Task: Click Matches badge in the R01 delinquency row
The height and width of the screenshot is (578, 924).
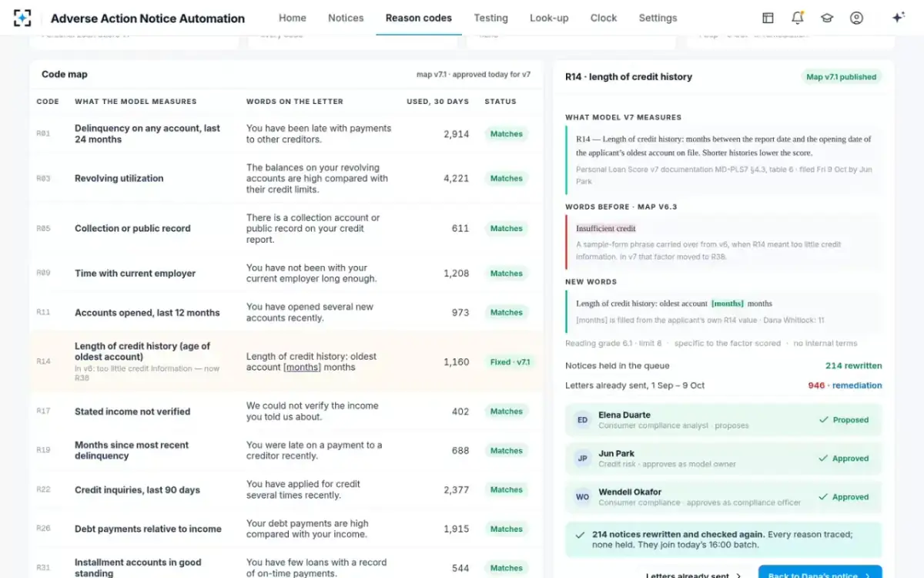Action: (507, 134)
